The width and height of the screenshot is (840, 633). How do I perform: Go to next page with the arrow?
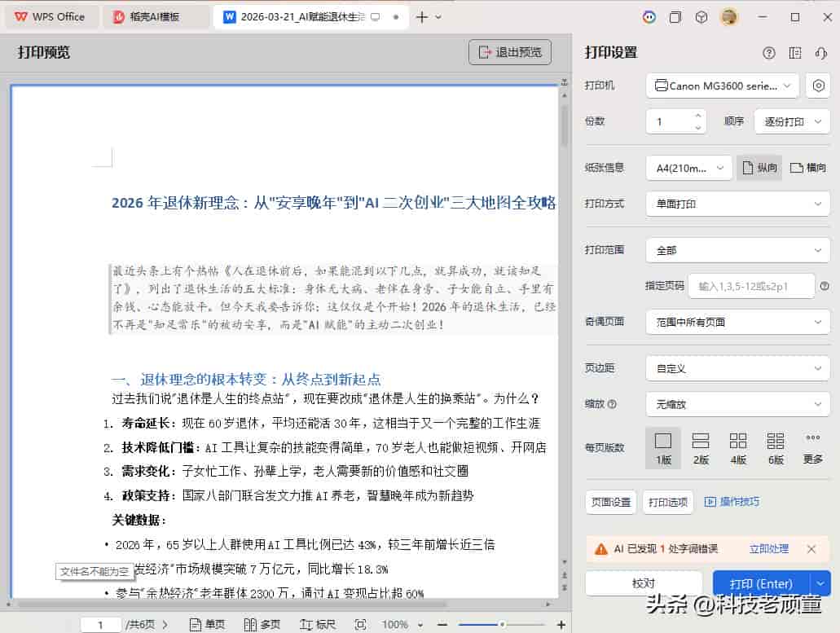[x=165, y=624]
